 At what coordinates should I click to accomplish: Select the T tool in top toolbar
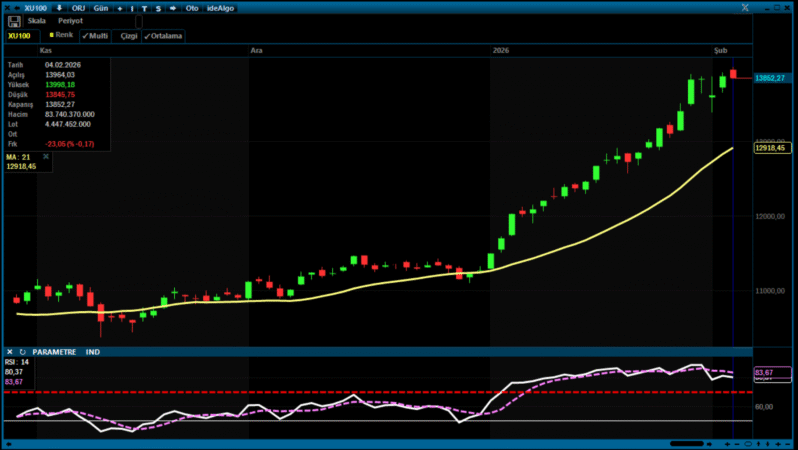pos(145,8)
